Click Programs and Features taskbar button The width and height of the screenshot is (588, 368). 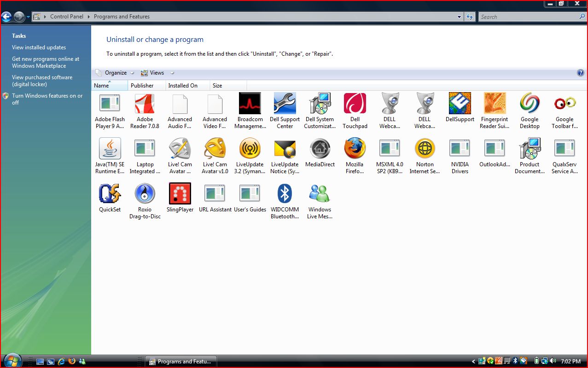tap(181, 362)
